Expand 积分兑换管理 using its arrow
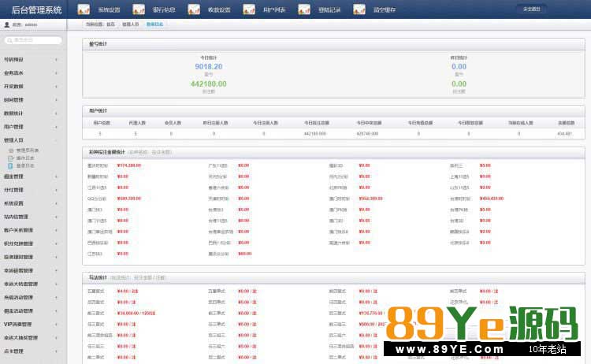The width and height of the screenshot is (591, 364). tap(56, 243)
